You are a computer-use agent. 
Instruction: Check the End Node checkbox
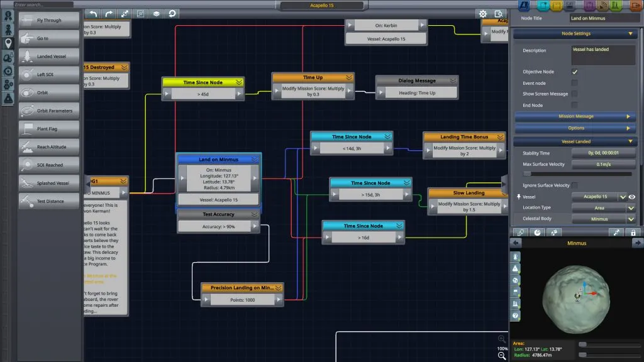tap(575, 105)
